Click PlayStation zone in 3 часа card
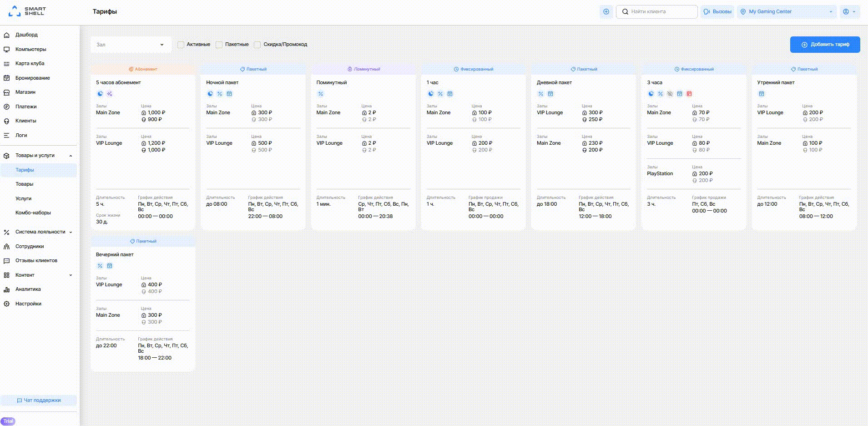868x426 pixels. pyautogui.click(x=660, y=174)
